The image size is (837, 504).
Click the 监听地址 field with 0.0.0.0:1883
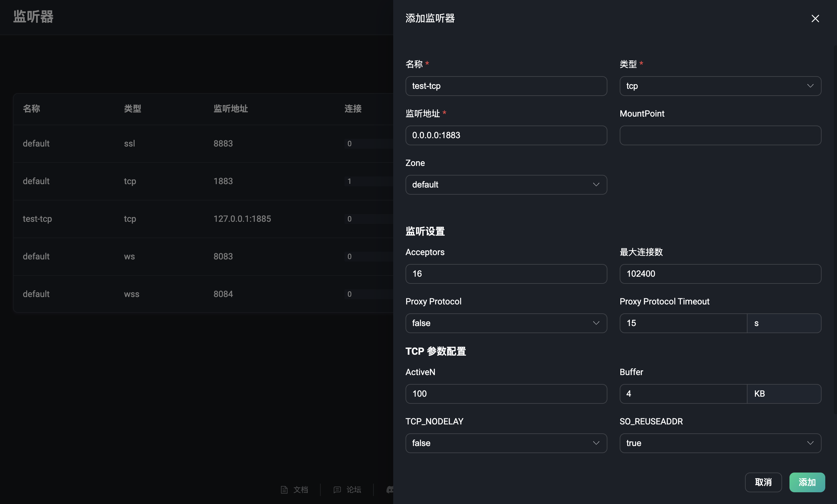[x=506, y=135]
